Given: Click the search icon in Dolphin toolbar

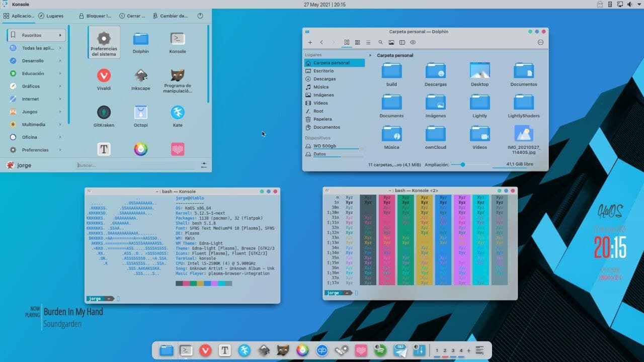Looking at the screenshot, I should tap(380, 43).
